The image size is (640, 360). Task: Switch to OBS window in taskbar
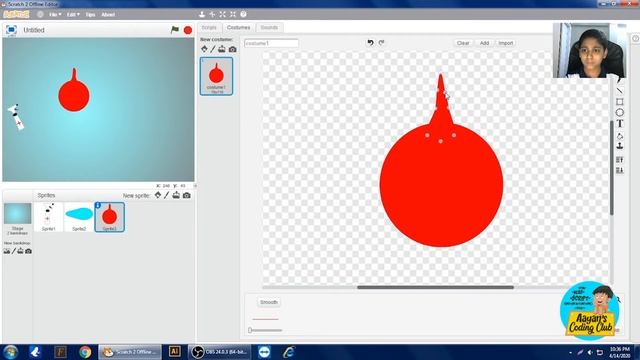click(x=219, y=352)
